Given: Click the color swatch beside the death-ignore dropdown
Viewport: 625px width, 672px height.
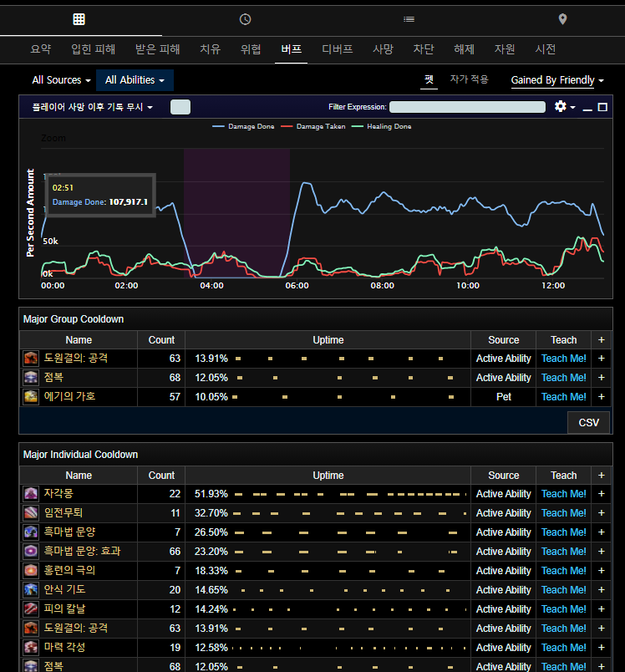Looking at the screenshot, I should [x=180, y=107].
